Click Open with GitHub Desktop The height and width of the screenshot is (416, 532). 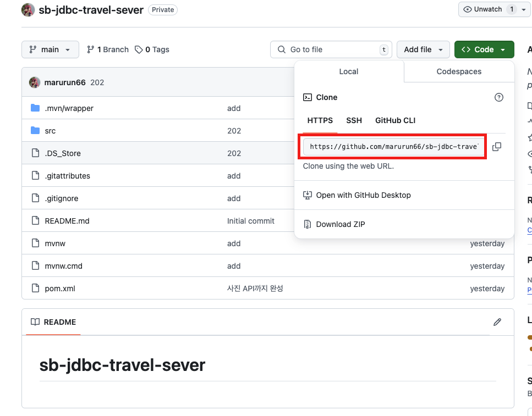pyautogui.click(x=363, y=195)
